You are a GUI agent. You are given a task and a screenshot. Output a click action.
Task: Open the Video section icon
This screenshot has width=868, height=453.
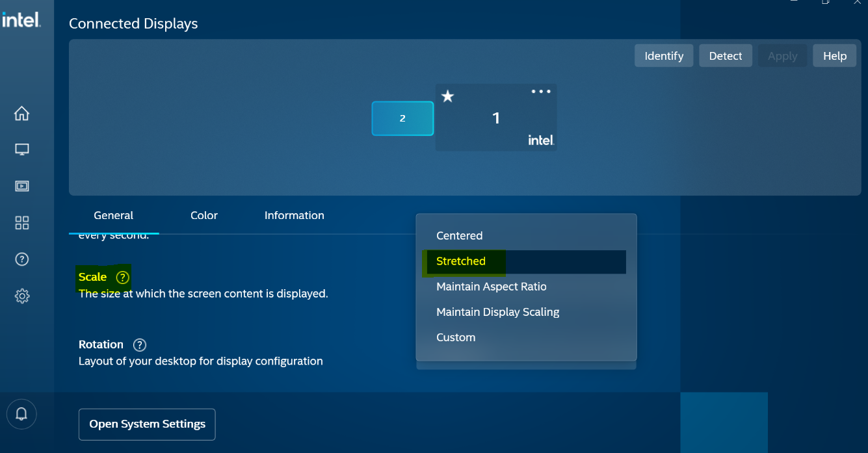[21, 186]
